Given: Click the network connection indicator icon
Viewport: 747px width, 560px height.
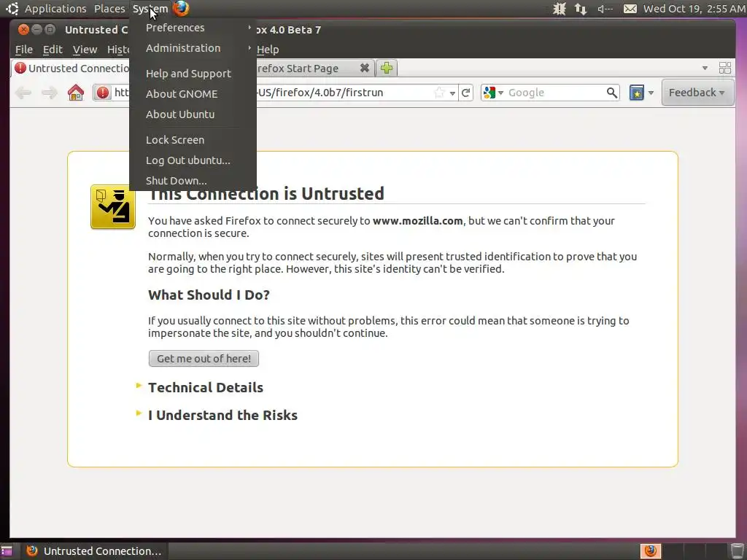Looking at the screenshot, I should click(x=580, y=9).
